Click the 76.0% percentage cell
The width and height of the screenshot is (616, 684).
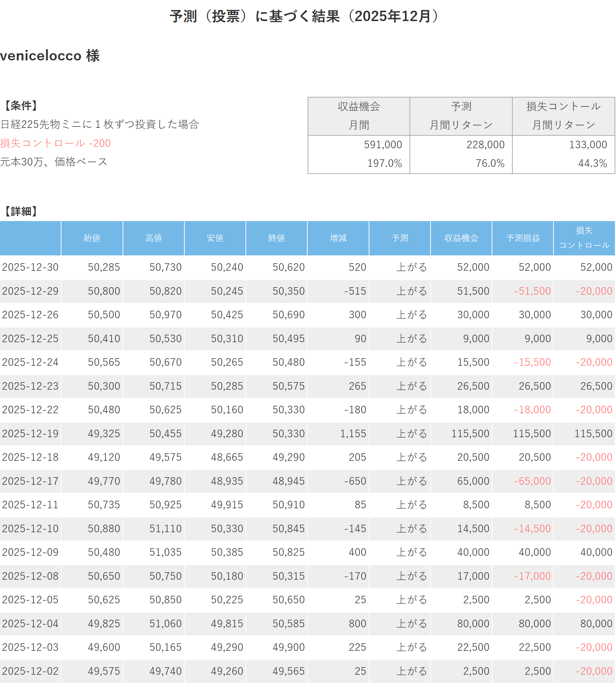coord(490,163)
